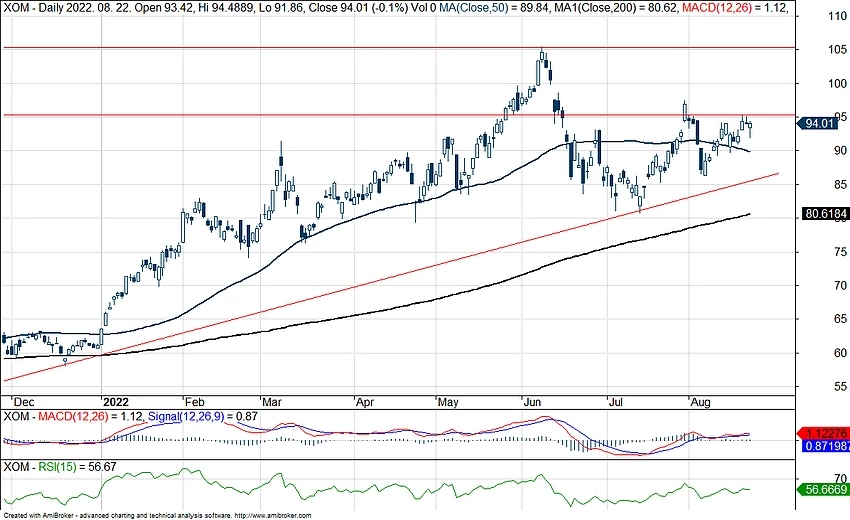
Task: Click the red 1.12276 MACD value tag
Action: pyautogui.click(x=823, y=433)
